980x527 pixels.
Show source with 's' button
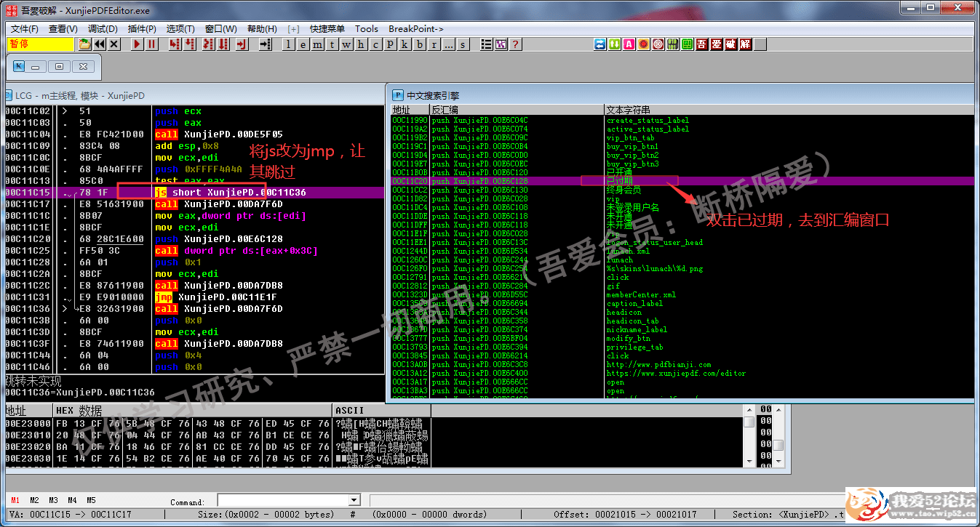463,44
